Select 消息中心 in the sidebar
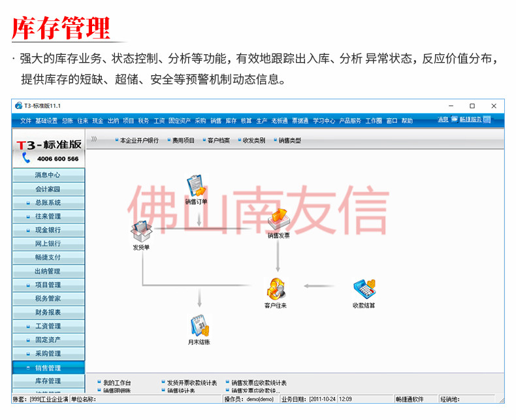516x420 pixels. (48, 175)
